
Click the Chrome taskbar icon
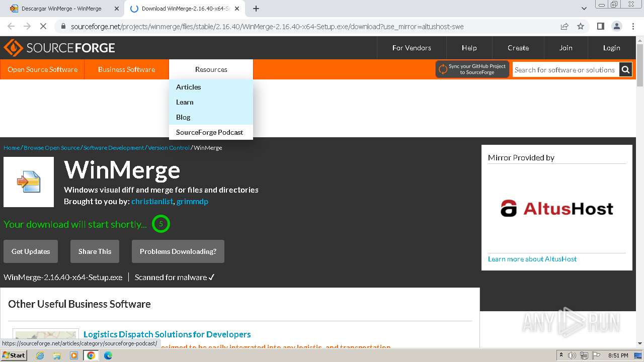click(x=91, y=355)
